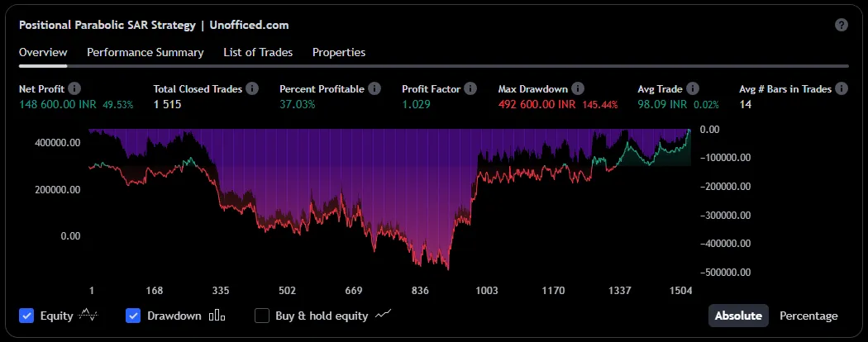The width and height of the screenshot is (868, 342).
Task: Click info icon beside Total Closed Trades
Action: tap(252, 88)
